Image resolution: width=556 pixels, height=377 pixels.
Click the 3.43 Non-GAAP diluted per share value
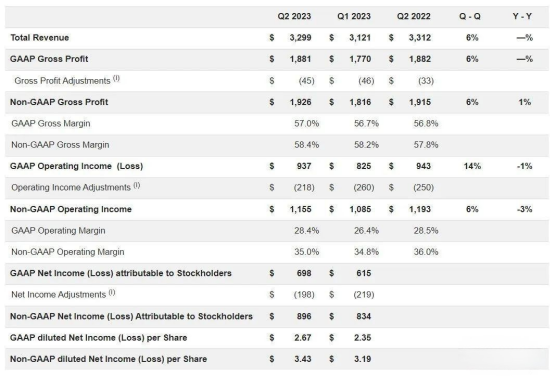pyautogui.click(x=302, y=359)
